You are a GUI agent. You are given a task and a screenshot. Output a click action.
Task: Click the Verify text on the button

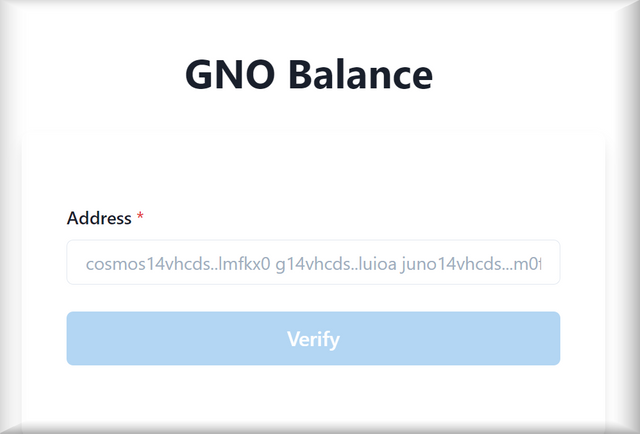click(313, 340)
